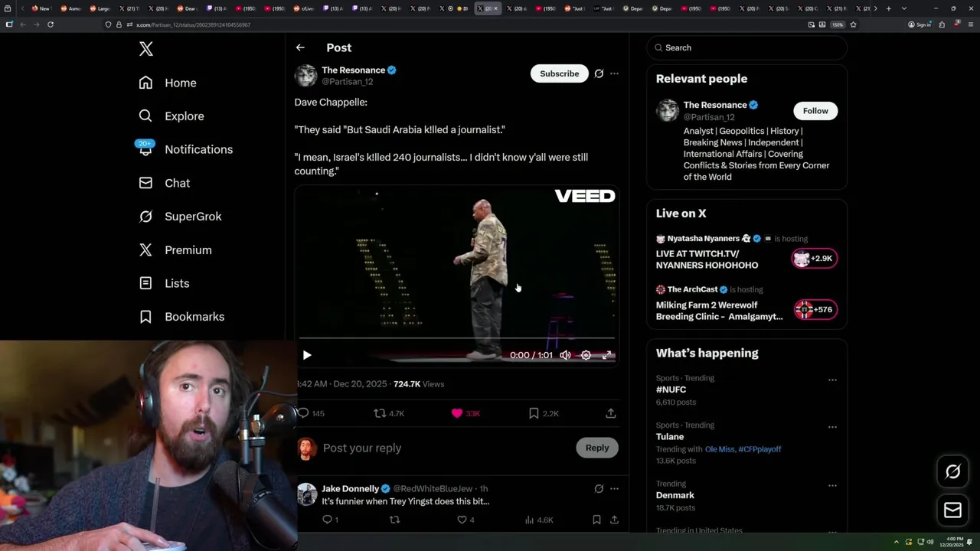This screenshot has width=980, height=551.
Task: Bookmark Jake Donnelly's comment
Action: click(x=596, y=520)
